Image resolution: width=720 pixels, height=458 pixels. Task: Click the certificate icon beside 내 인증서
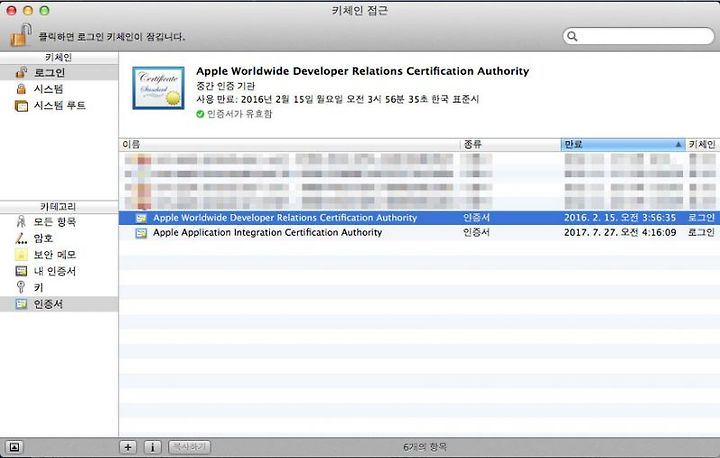(21, 271)
